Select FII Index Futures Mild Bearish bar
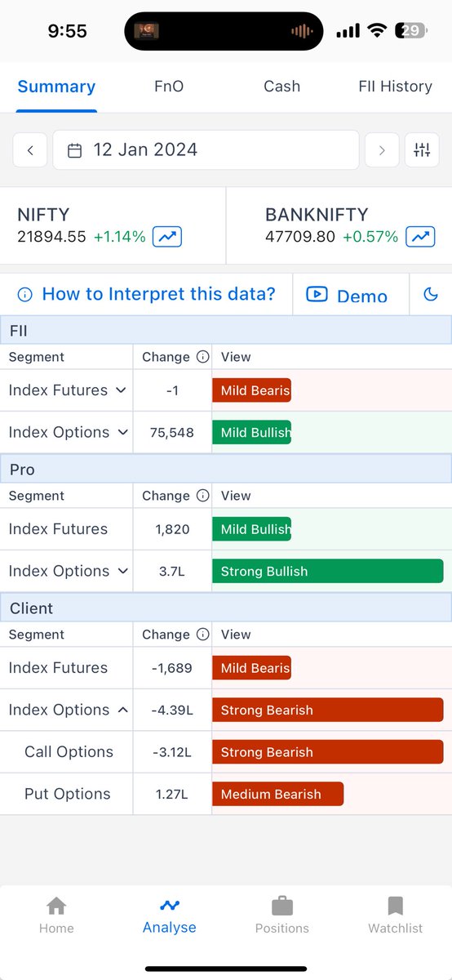This screenshot has height=980, width=452. tap(251, 390)
